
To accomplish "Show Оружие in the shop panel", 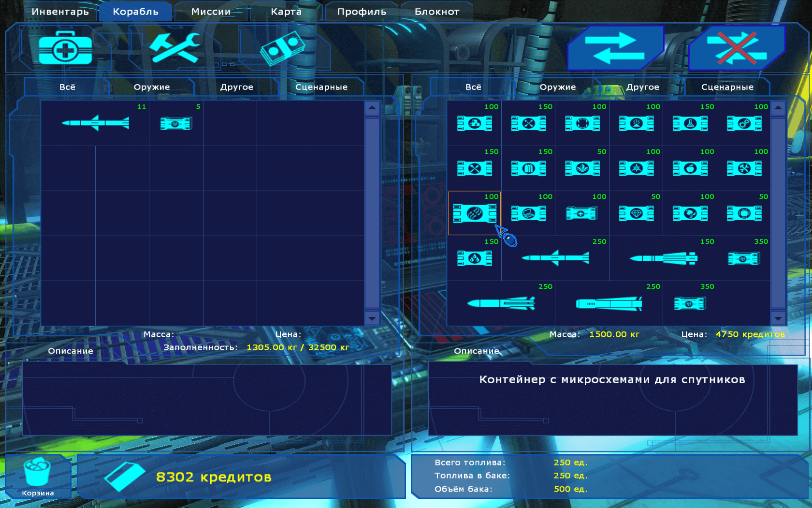I will 558,87.
